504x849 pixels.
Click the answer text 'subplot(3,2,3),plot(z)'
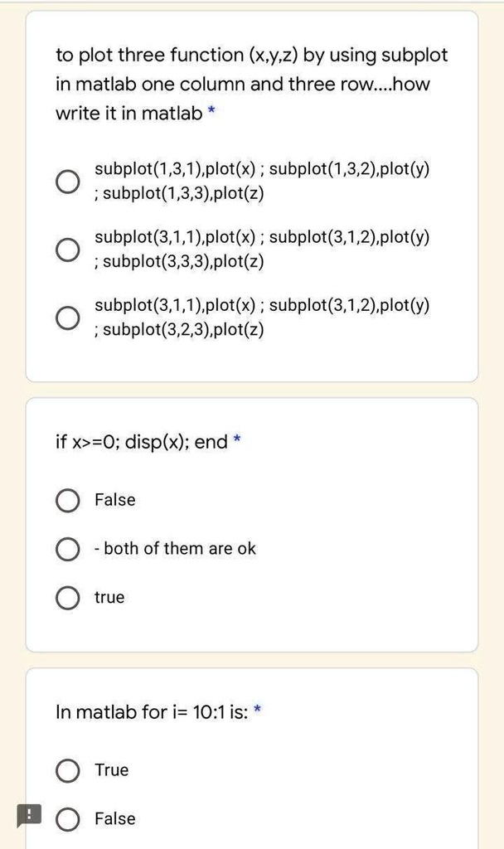click(183, 330)
